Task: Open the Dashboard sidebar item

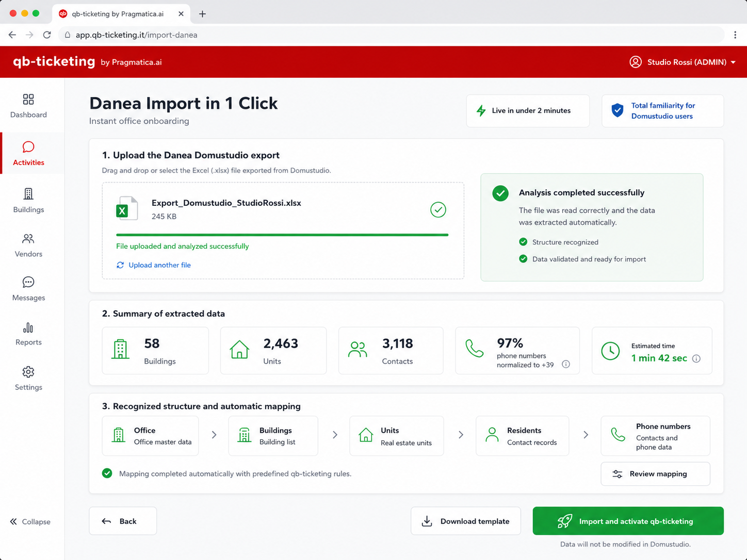Action: tap(28, 106)
